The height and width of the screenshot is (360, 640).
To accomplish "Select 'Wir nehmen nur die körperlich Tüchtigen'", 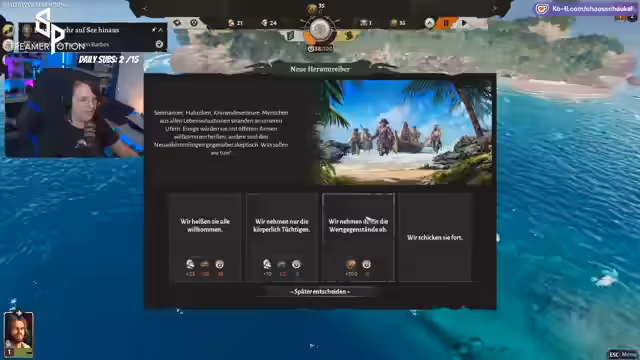I will click(x=282, y=237).
